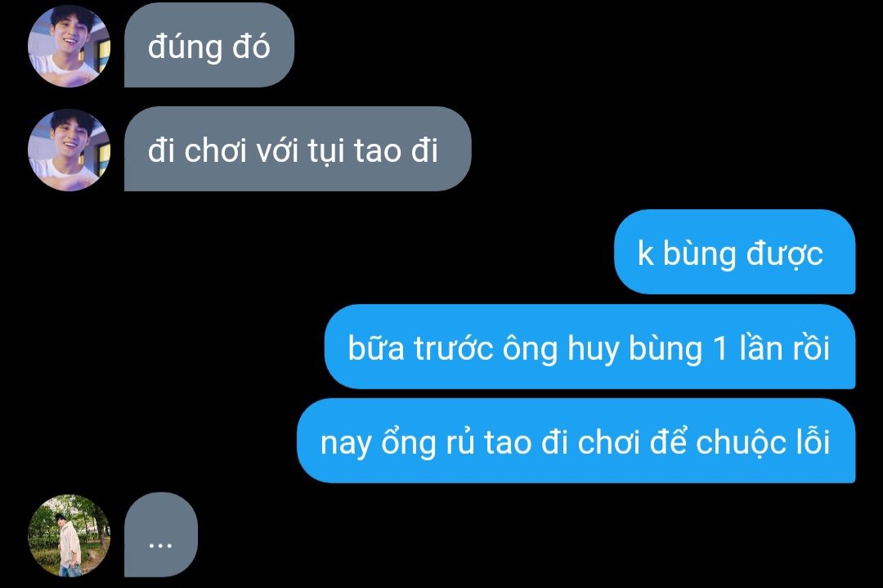
Task: Tap avatar next to 'đi chơi với tụi tao đi'
Action: coord(69,150)
